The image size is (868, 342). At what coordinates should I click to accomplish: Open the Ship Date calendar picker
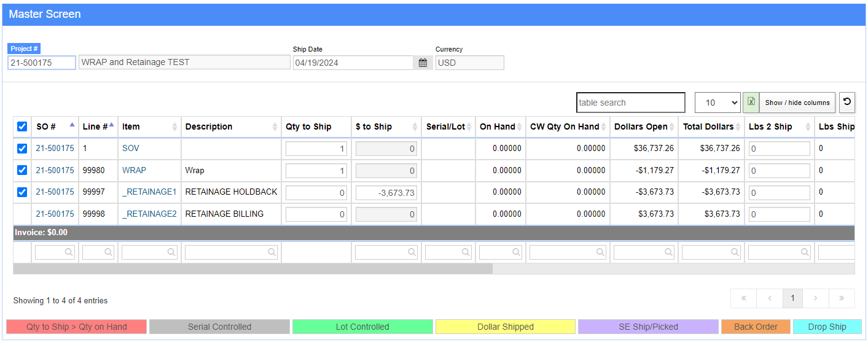point(423,63)
